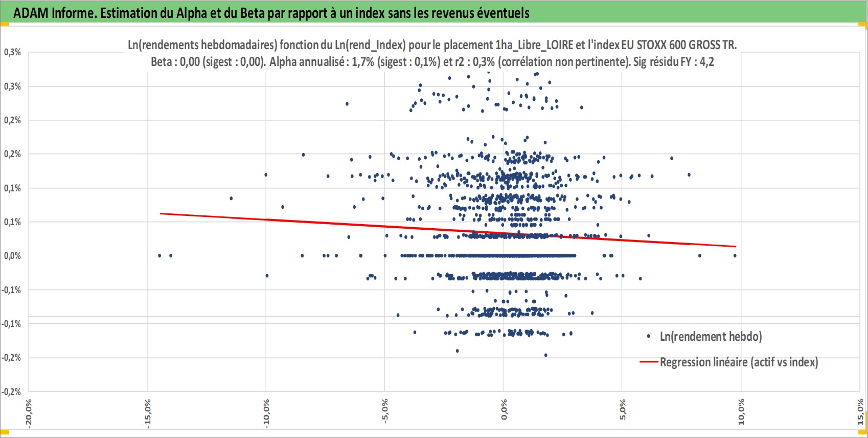
Task: Click the 10,0% horizontal axis label
Action: (x=741, y=411)
